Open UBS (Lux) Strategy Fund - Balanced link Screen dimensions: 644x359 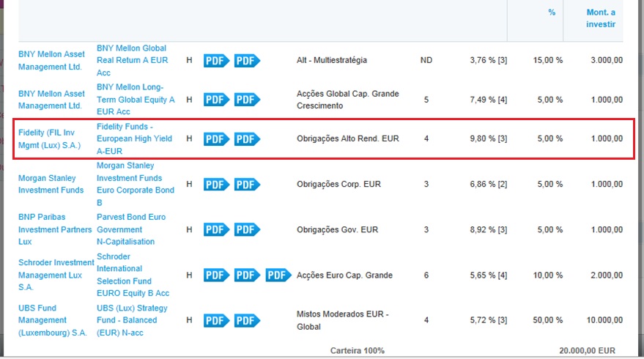click(132, 320)
